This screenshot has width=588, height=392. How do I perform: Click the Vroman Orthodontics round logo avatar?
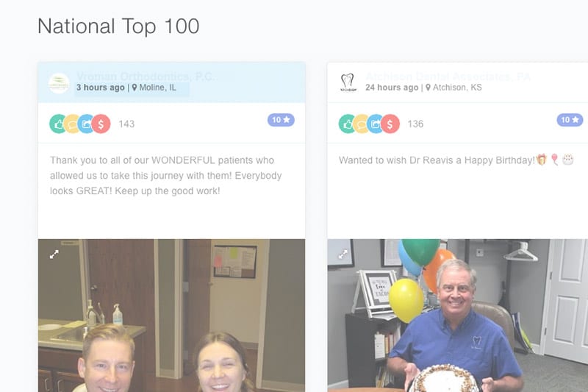click(x=59, y=83)
